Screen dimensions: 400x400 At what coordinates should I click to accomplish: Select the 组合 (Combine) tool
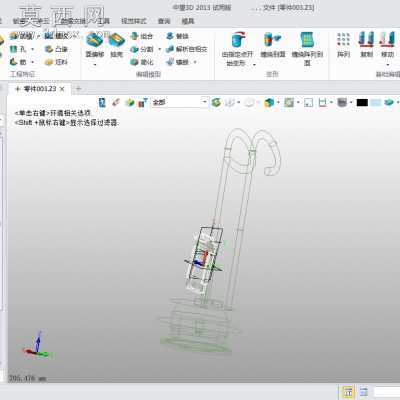(x=142, y=36)
